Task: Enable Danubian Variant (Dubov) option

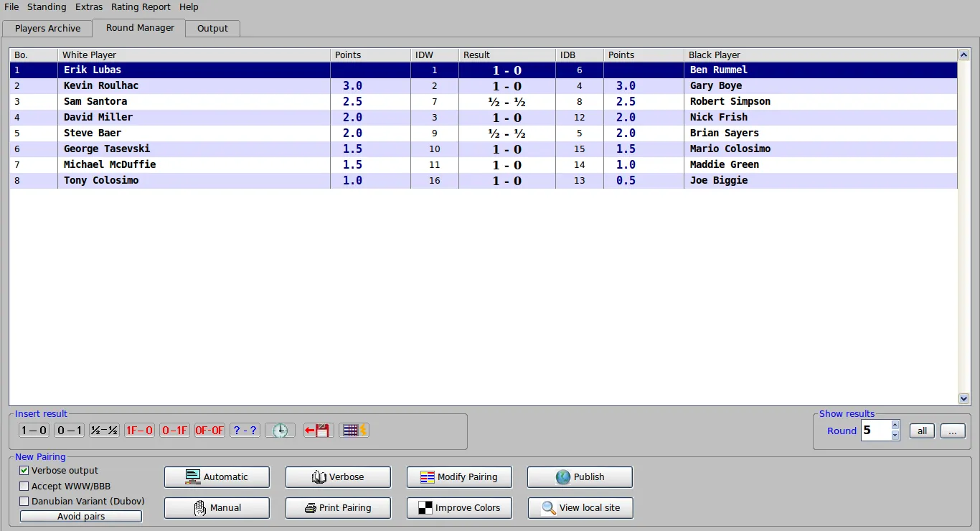Action: coord(24,502)
